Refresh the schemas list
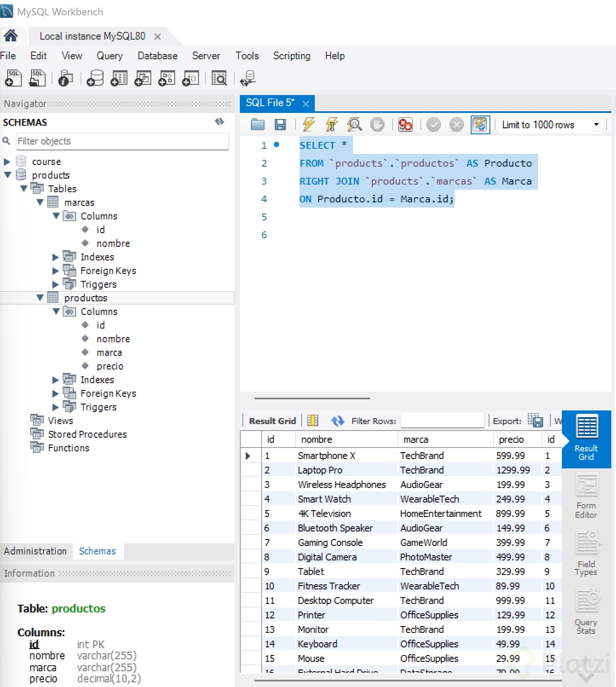 [x=219, y=122]
